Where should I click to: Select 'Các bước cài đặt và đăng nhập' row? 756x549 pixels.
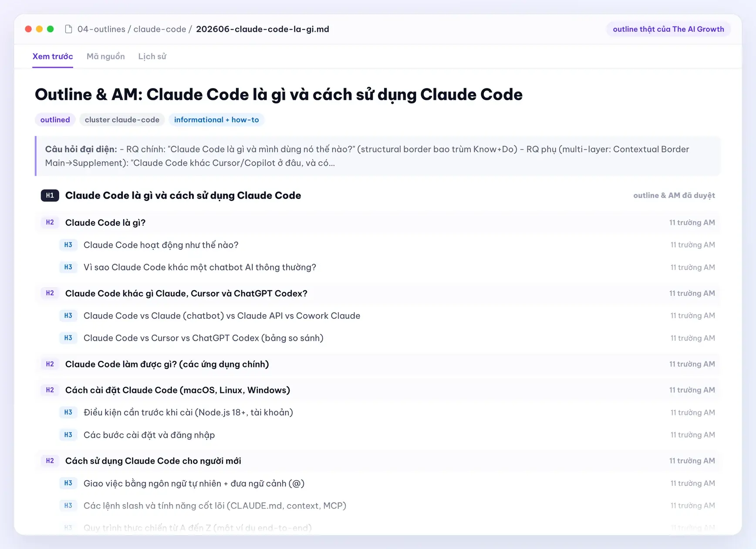pyautogui.click(x=378, y=435)
